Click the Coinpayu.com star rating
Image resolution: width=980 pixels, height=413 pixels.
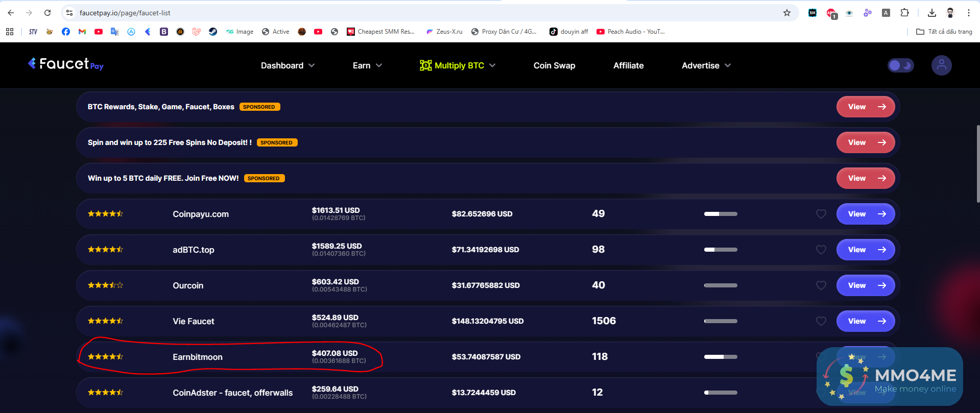pyautogui.click(x=105, y=214)
